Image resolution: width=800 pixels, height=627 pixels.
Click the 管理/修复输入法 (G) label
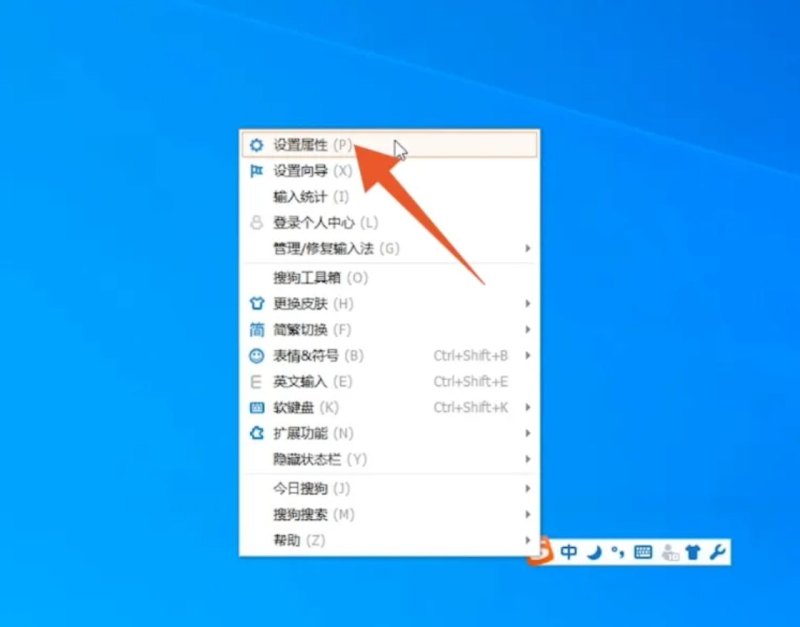(x=336, y=248)
